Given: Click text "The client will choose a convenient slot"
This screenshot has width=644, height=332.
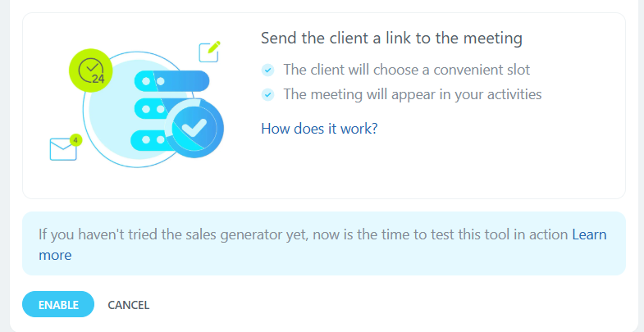Looking at the screenshot, I should click(407, 70).
